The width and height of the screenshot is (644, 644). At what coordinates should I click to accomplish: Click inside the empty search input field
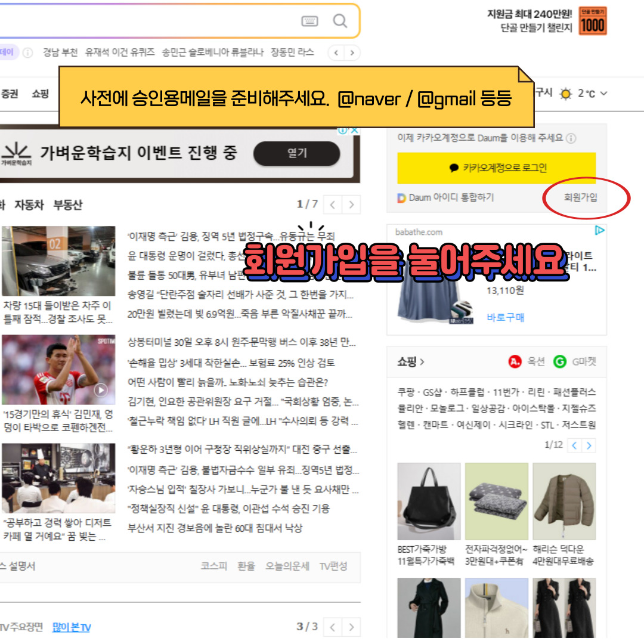(x=149, y=21)
